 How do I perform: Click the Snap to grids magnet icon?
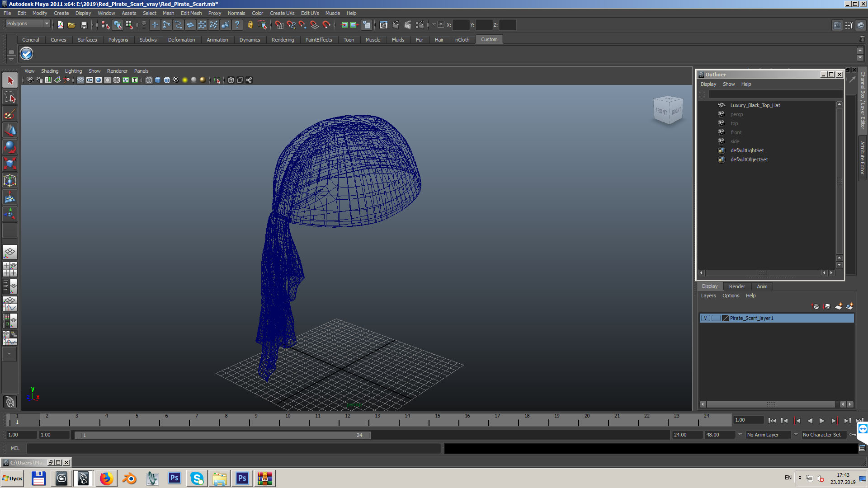[x=279, y=25]
